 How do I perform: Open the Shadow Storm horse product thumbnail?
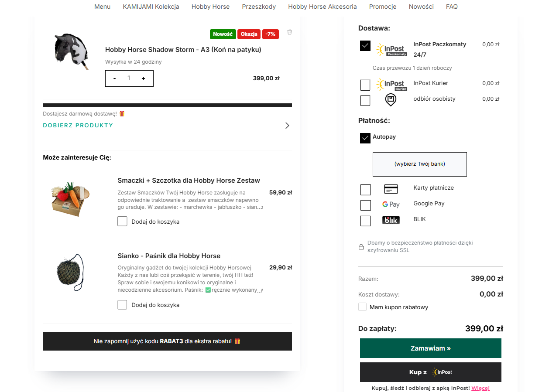(x=71, y=51)
